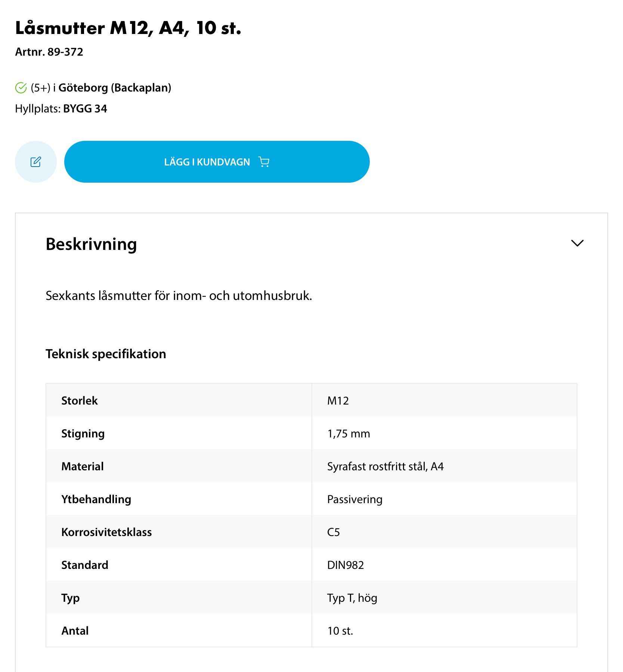Click the Teknisk specifikation heading
The width and height of the screenshot is (623, 672).
click(106, 354)
